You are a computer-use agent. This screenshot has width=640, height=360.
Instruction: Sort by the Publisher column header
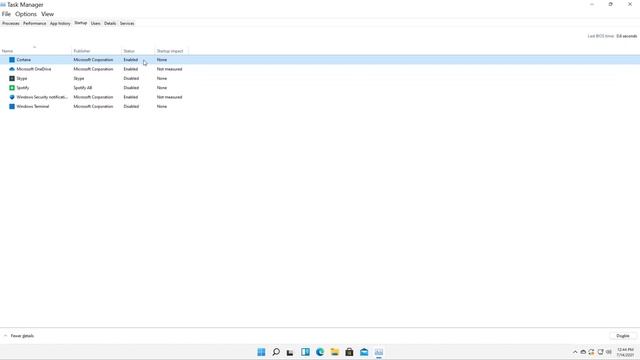[x=97, y=51]
